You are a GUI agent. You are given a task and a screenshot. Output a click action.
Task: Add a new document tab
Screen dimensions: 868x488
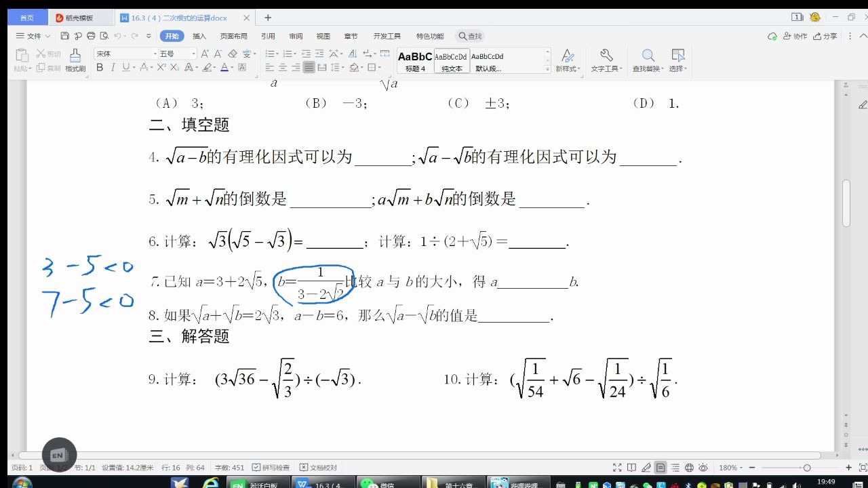pyautogui.click(x=268, y=18)
